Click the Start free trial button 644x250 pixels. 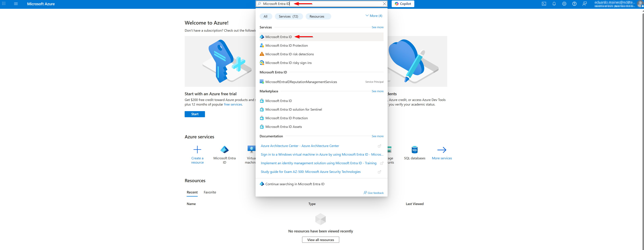[195, 114]
